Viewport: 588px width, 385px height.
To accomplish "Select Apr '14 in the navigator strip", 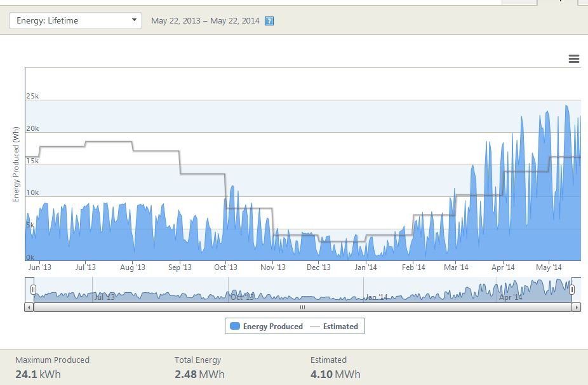I will click(x=511, y=297).
